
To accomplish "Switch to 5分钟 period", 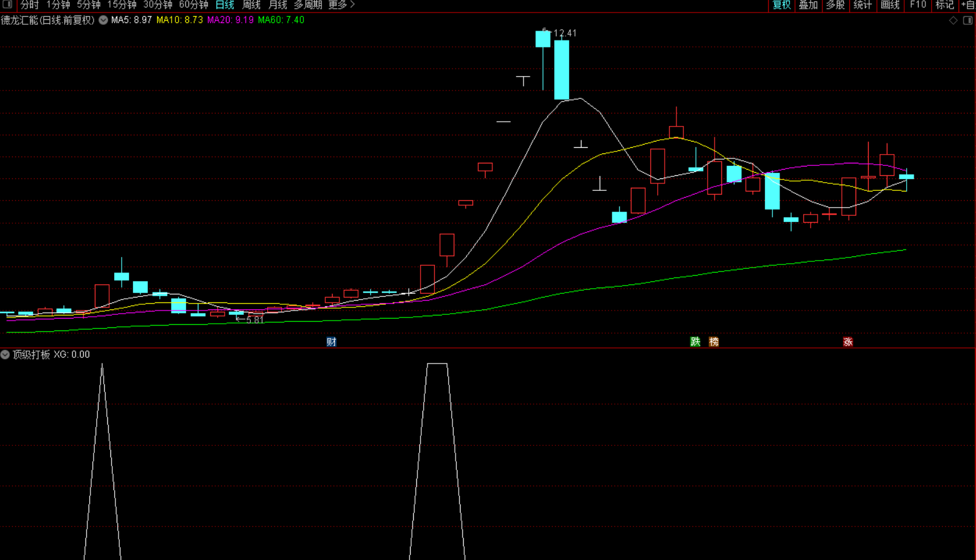I will 89,5.
